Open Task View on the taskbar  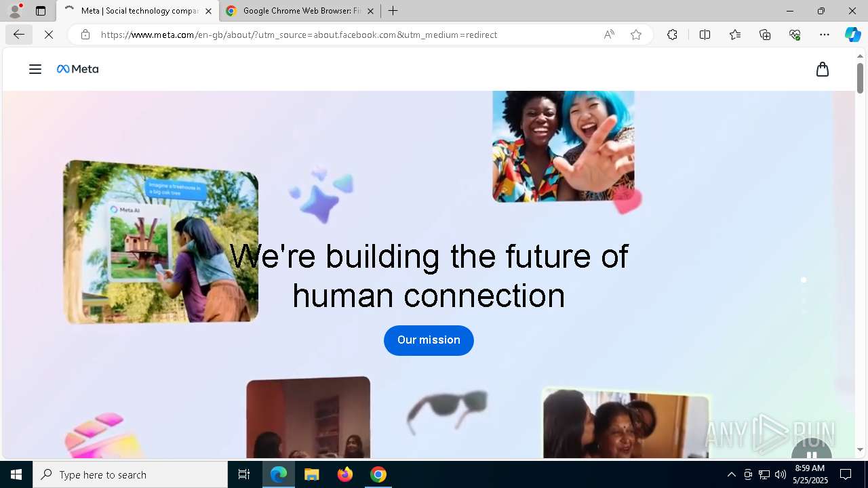244,474
